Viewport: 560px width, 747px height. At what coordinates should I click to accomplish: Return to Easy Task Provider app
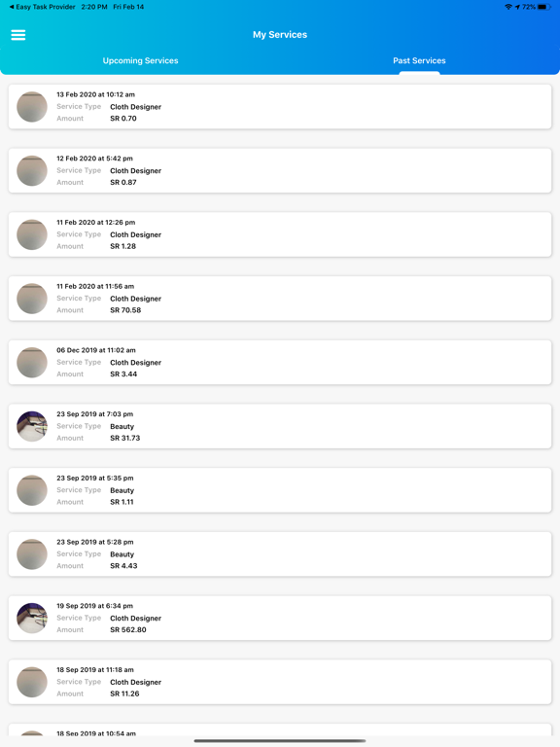[x=42, y=7]
